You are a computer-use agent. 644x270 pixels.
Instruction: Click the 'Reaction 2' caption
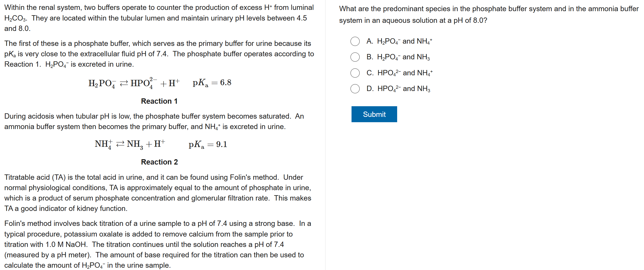(x=159, y=162)
